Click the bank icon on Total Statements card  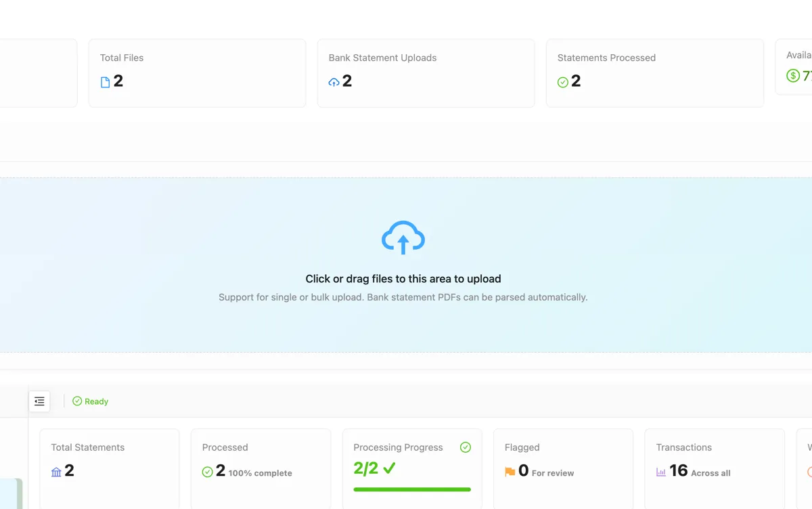[55, 472]
